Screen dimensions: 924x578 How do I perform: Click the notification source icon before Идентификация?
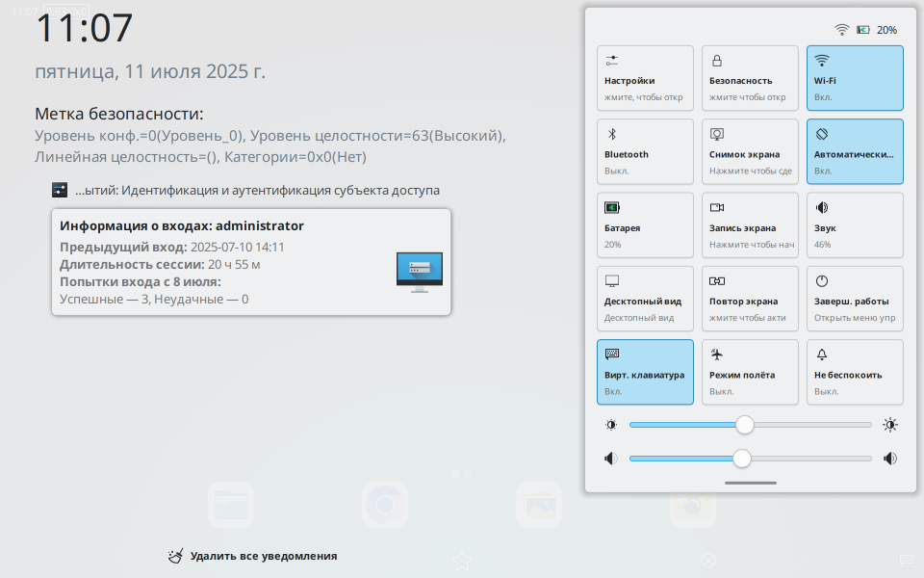tap(60, 190)
